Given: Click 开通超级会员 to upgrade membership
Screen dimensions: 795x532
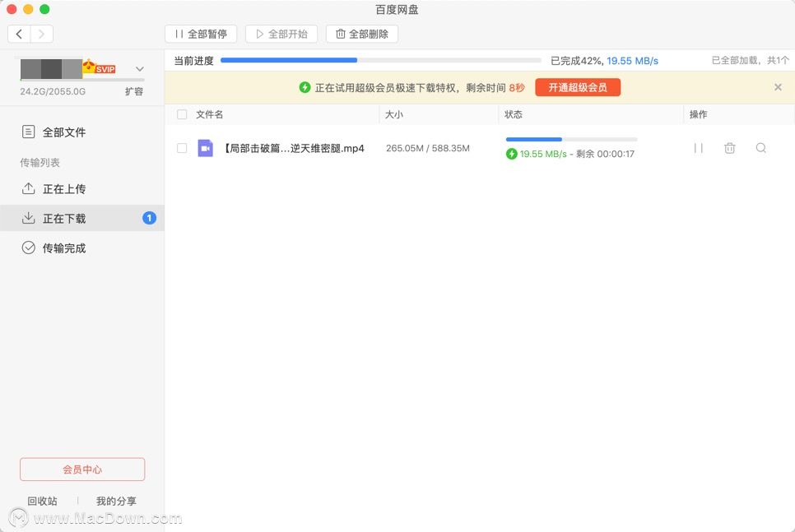Looking at the screenshot, I should [x=578, y=87].
